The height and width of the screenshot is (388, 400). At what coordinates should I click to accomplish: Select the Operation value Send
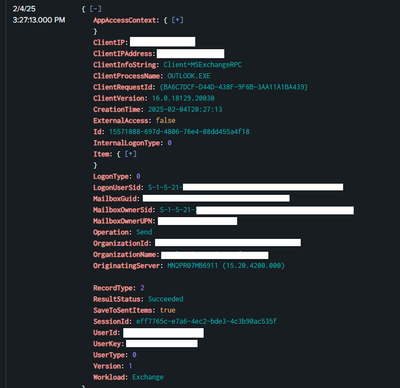tap(144, 232)
